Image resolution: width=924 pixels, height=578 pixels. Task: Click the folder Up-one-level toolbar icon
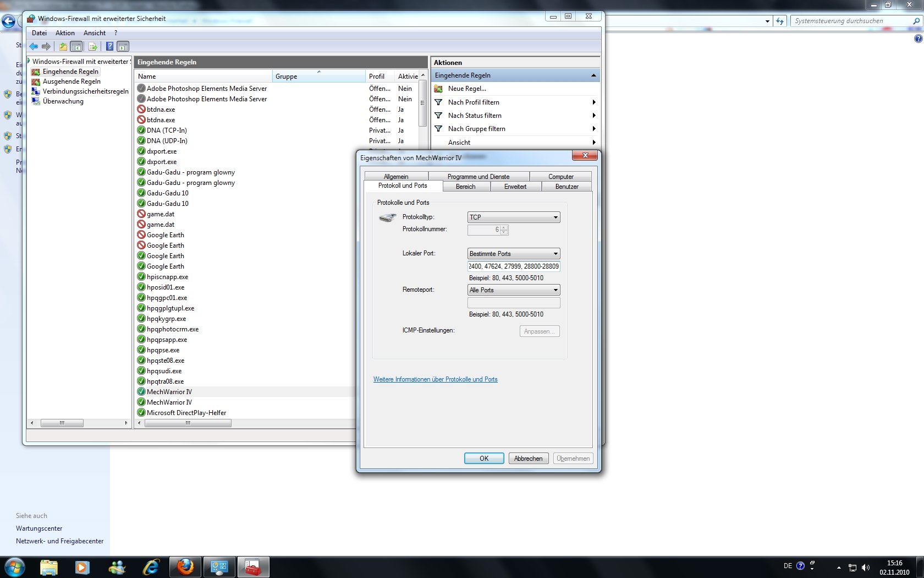coord(63,47)
